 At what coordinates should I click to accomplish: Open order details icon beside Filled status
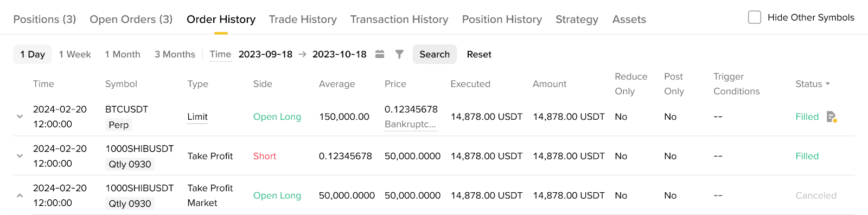click(831, 116)
